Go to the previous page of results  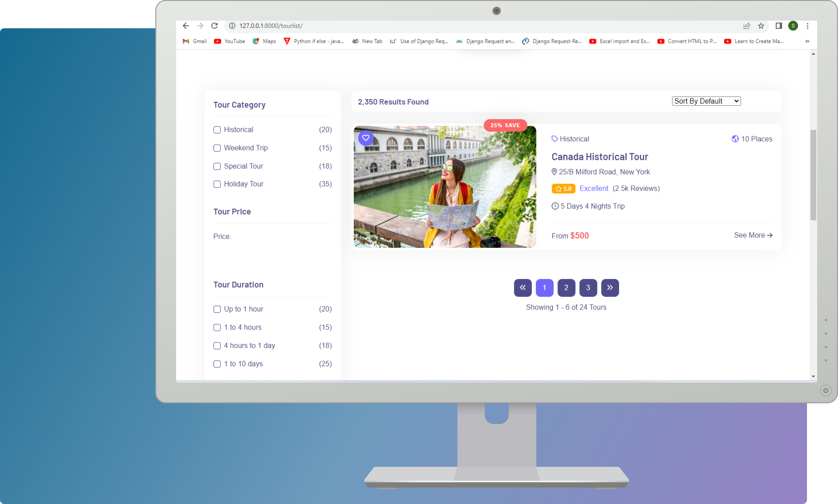coord(522,288)
